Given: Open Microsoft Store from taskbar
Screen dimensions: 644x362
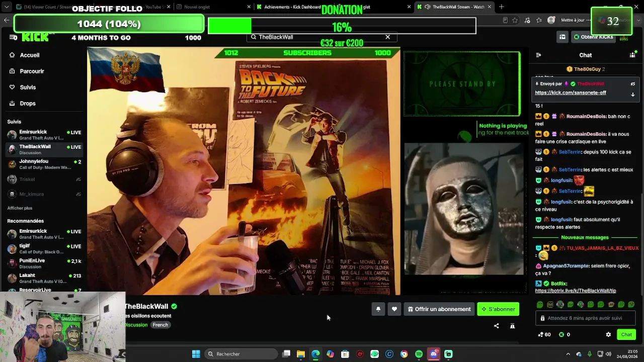Looking at the screenshot, I should [x=345, y=354].
